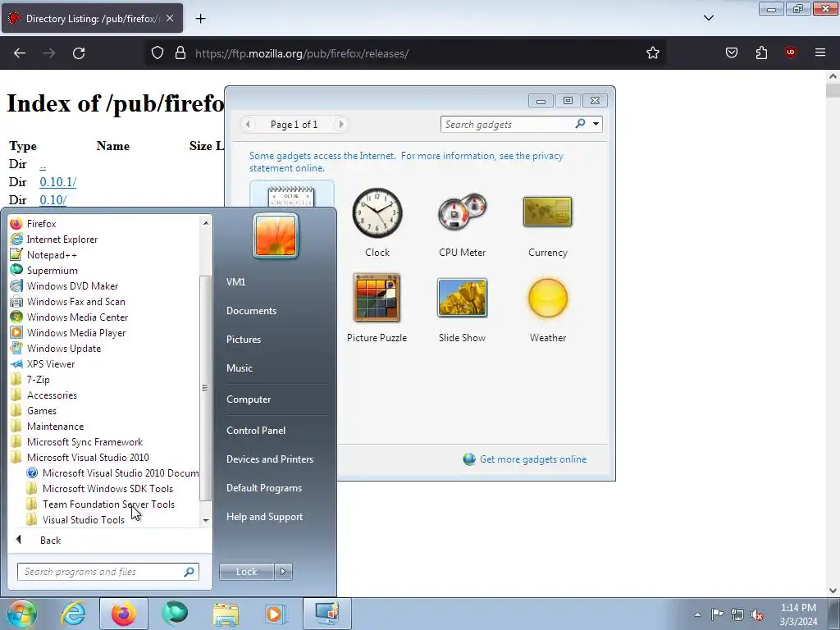Click the search magnifier in the gadget gallery

click(x=580, y=124)
